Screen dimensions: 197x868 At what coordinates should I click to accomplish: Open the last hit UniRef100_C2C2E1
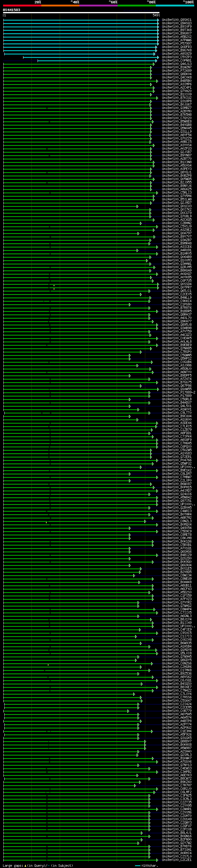coord(176,860)
